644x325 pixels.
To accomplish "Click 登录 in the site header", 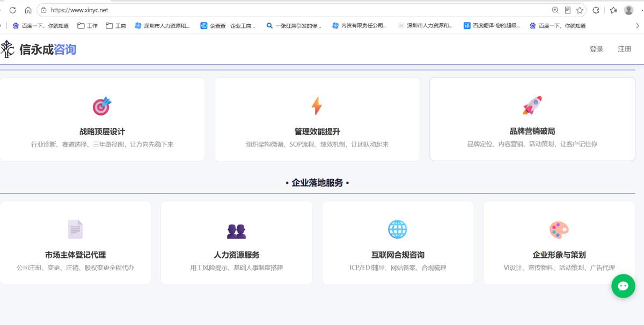I will click(x=596, y=49).
